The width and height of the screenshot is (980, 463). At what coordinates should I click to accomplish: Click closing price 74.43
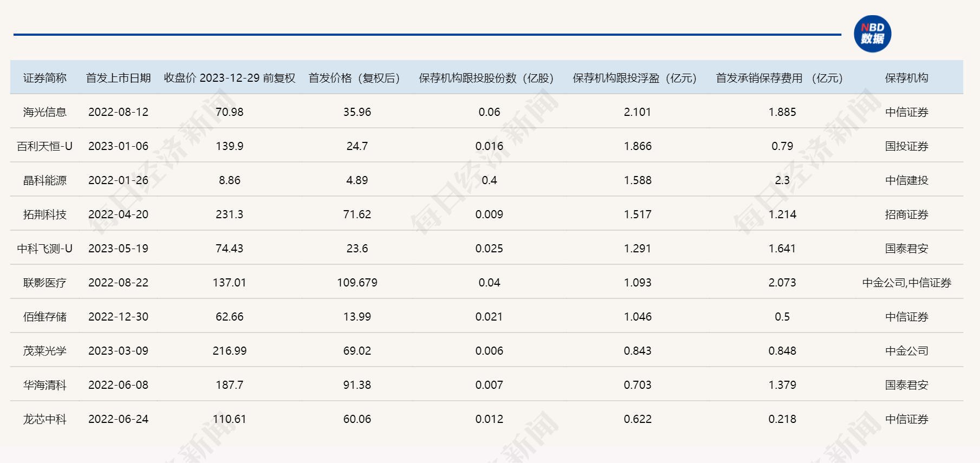tap(230, 249)
